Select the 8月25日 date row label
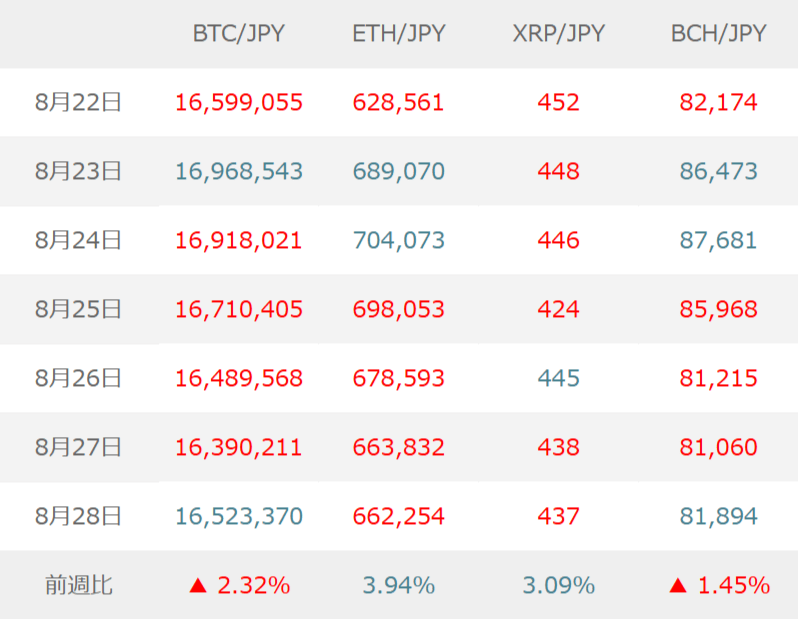This screenshot has height=619, width=798. [78, 310]
